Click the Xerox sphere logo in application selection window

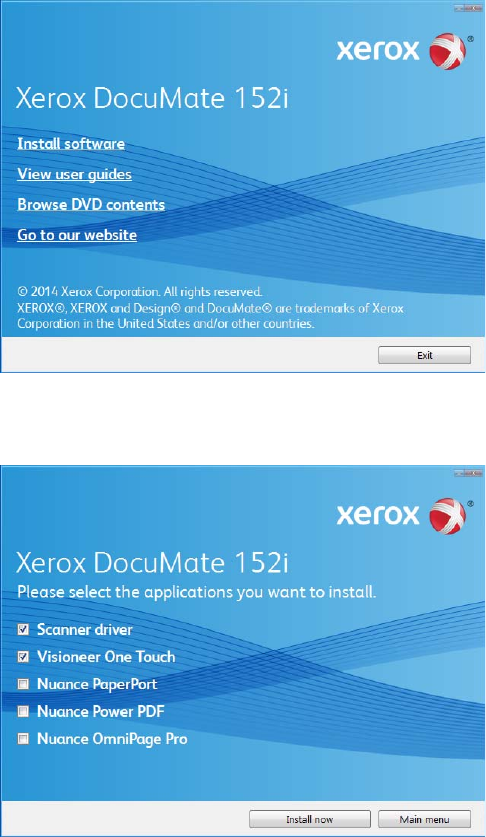(x=448, y=516)
